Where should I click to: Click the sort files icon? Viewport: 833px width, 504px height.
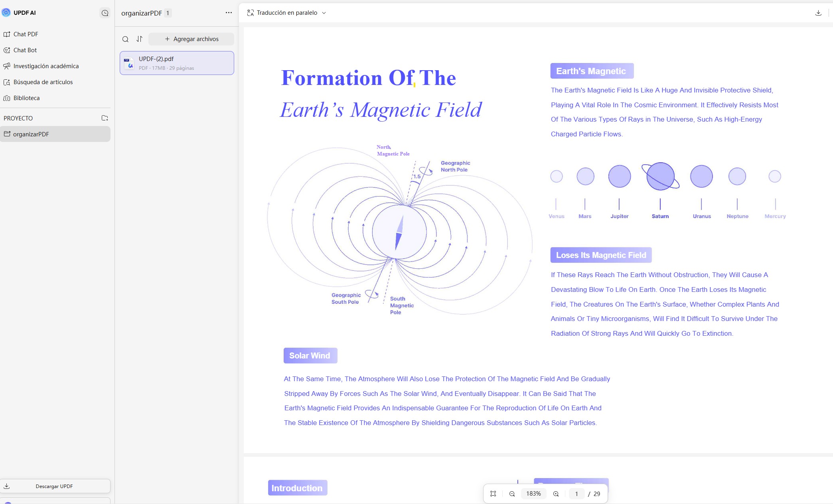click(x=139, y=39)
